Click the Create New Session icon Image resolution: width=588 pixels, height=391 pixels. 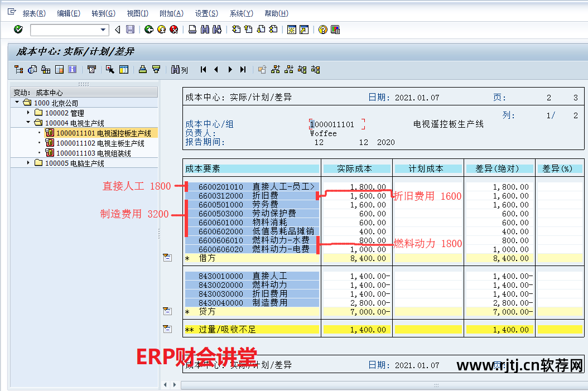pyautogui.click(x=291, y=29)
